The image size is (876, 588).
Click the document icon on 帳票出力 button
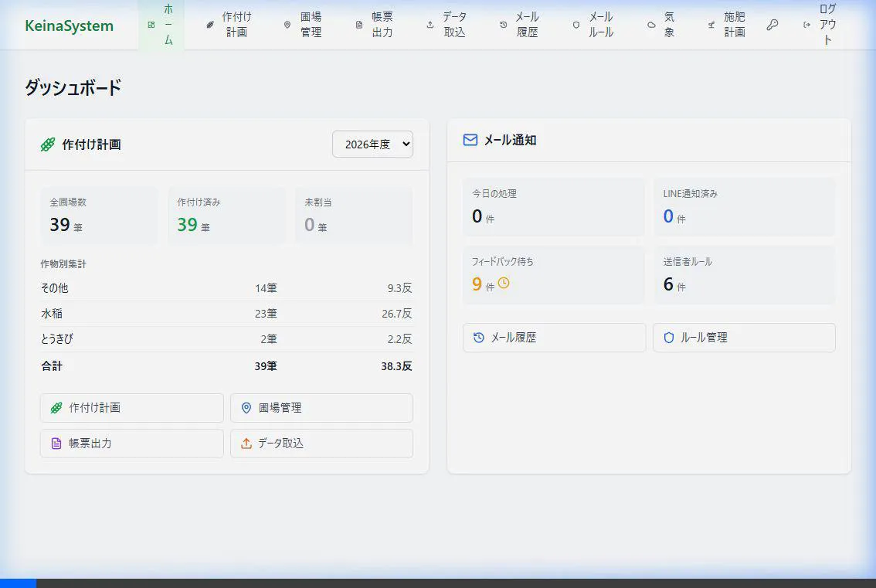tap(56, 444)
